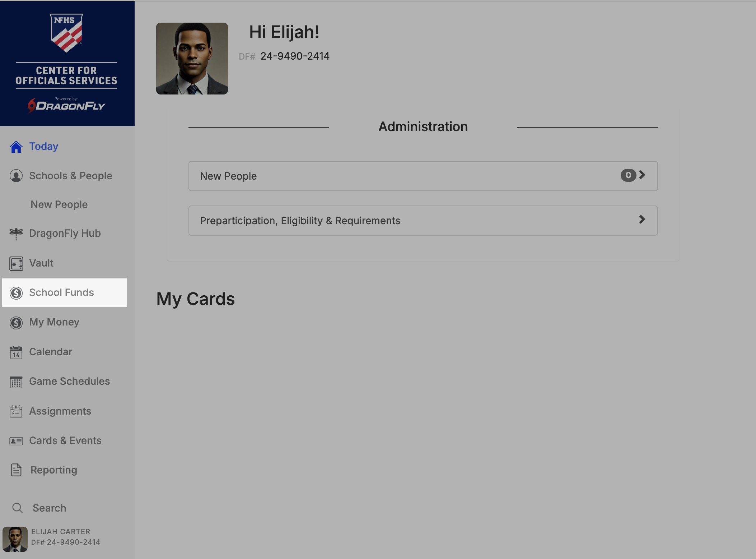Click the DragonFly Hub dragonfly icon
This screenshot has width=756, height=559.
pyautogui.click(x=16, y=234)
